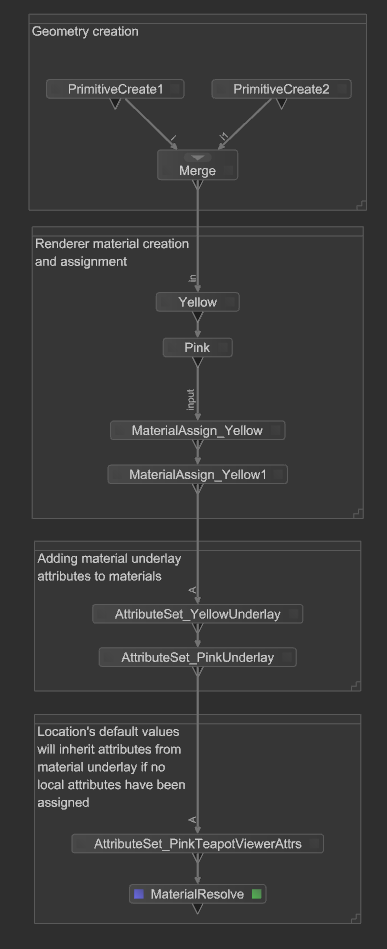The image size is (387, 949).
Task: Toggle the view flag square on MaterialAssign_Yellow
Action: 276,430
